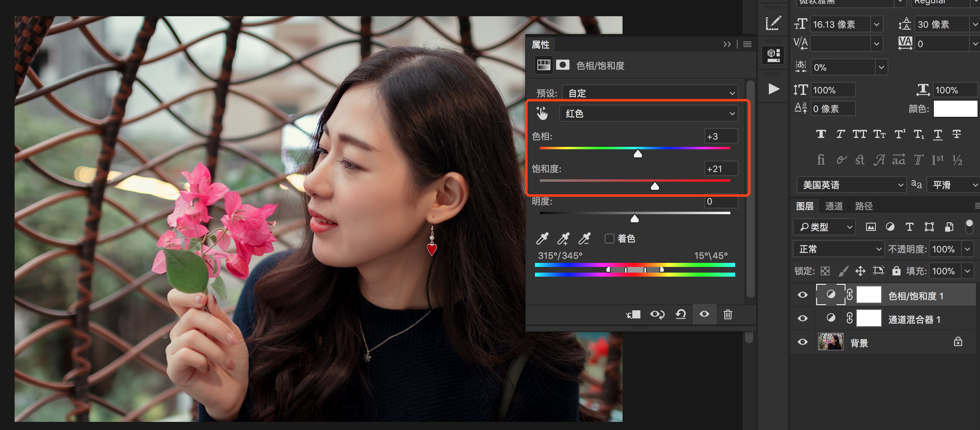Filter layers by pixel layer type
This screenshot has width=980, height=430.
(871, 227)
